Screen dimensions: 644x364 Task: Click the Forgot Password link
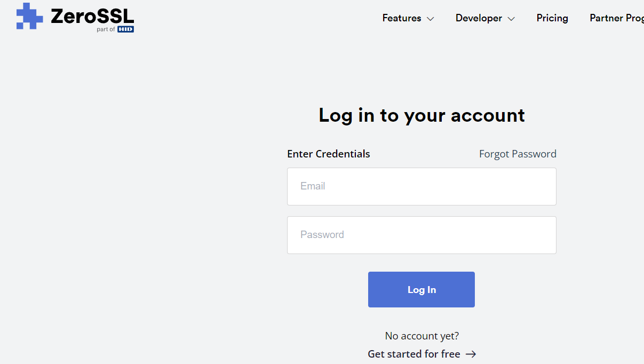click(x=518, y=154)
